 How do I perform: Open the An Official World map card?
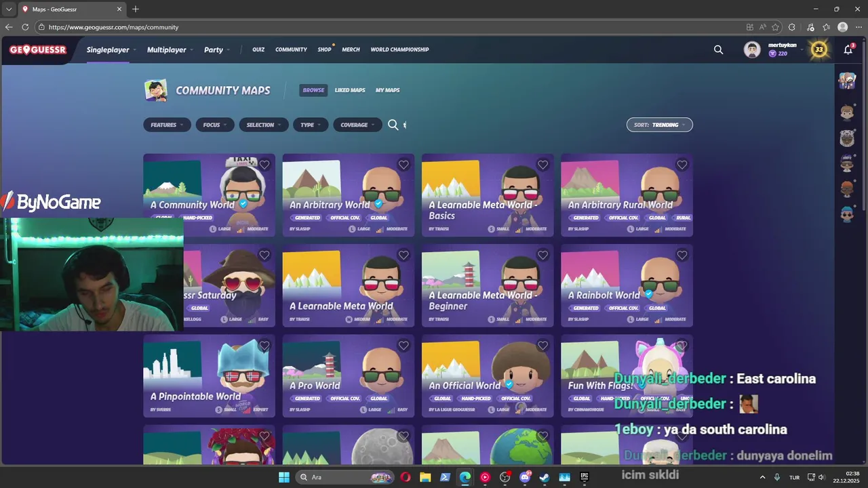[488, 375]
